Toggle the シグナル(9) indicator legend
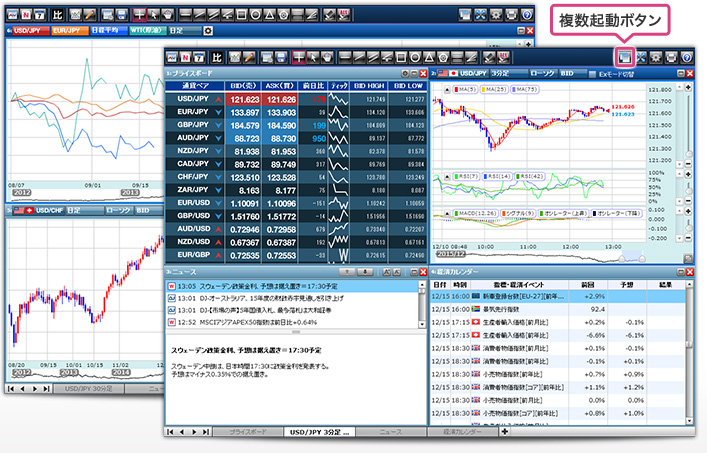The width and height of the screenshot is (707, 453). point(519,213)
